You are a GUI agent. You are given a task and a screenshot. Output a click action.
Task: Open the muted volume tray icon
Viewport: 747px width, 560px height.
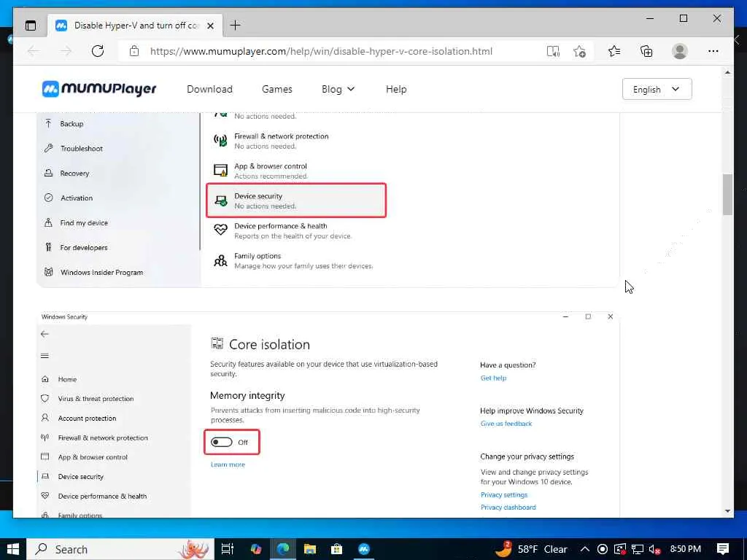[x=655, y=549]
